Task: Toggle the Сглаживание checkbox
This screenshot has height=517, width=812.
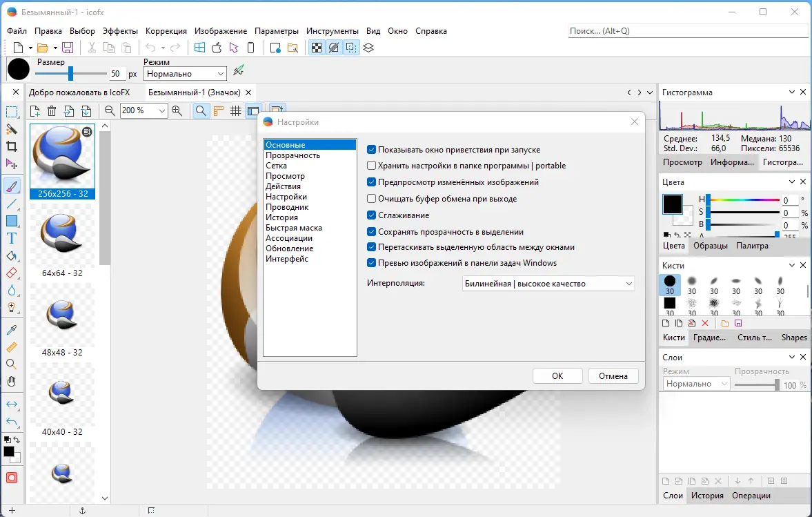Action: (371, 215)
